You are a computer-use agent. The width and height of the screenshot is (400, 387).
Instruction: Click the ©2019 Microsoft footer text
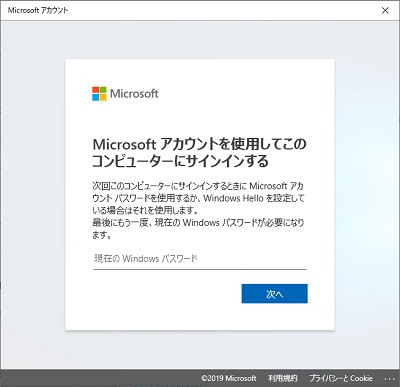(x=228, y=378)
